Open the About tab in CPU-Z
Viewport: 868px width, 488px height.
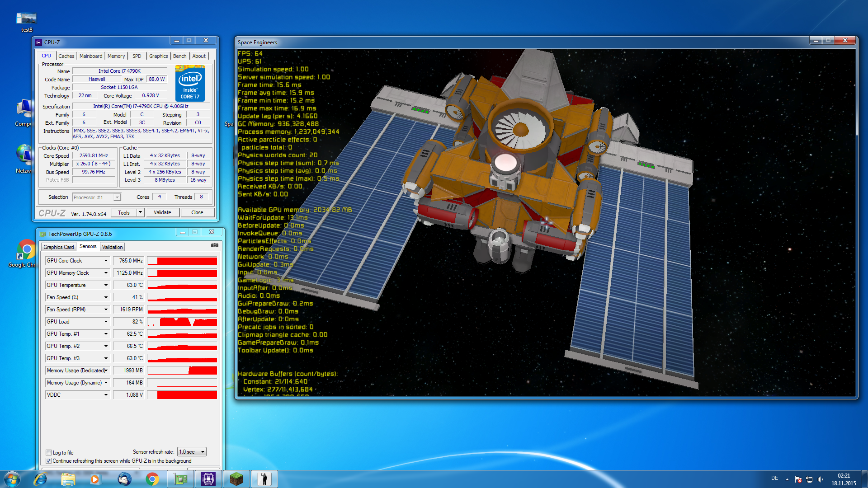point(199,56)
